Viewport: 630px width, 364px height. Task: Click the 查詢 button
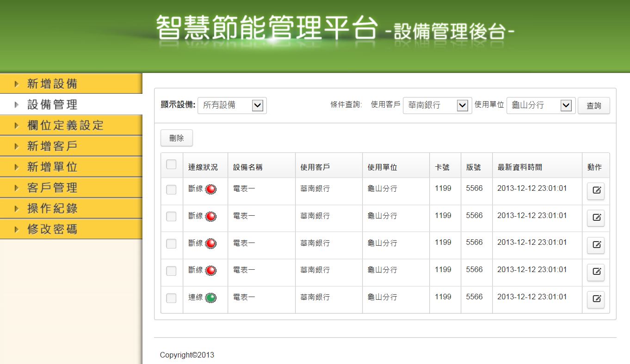[594, 106]
